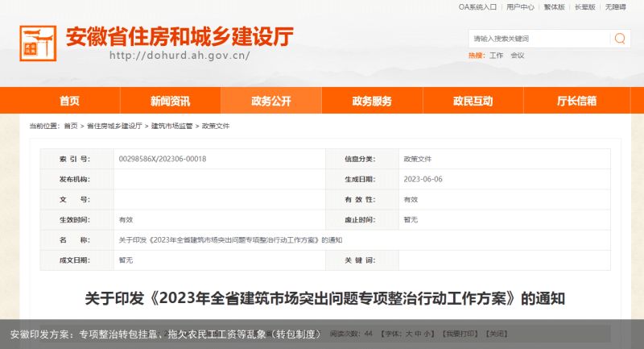Open the 厅长信箱 navigation tab
The image size is (644, 349).
pyautogui.click(x=576, y=101)
